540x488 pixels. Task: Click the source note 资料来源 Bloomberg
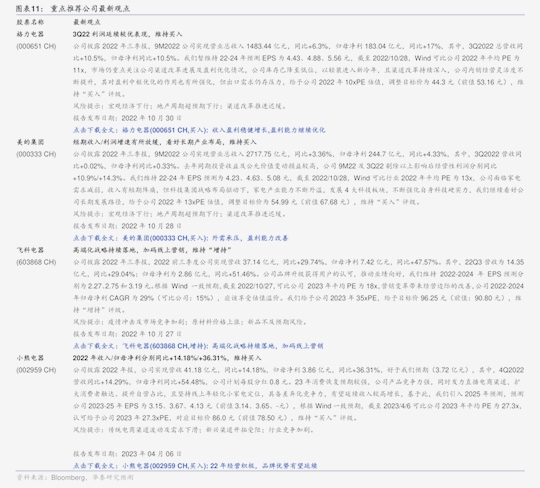[75, 478]
